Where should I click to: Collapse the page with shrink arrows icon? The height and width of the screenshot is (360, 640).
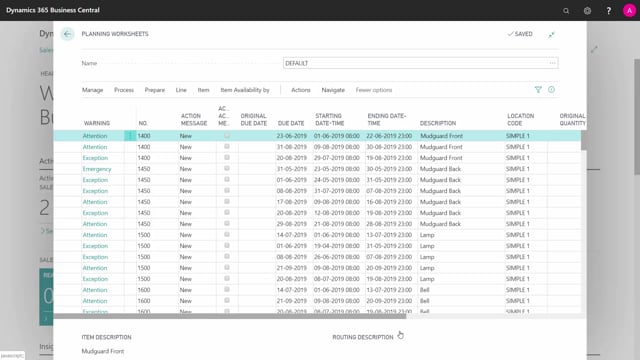click(551, 34)
